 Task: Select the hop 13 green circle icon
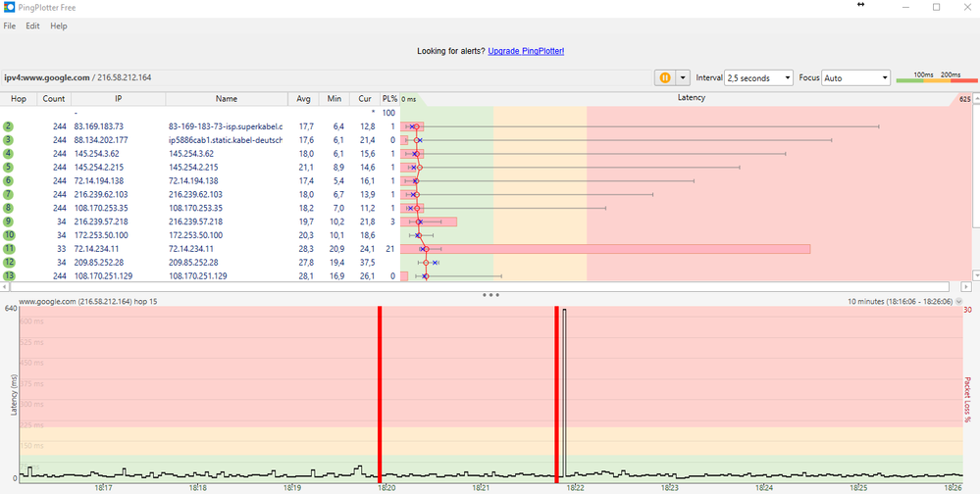(8, 275)
